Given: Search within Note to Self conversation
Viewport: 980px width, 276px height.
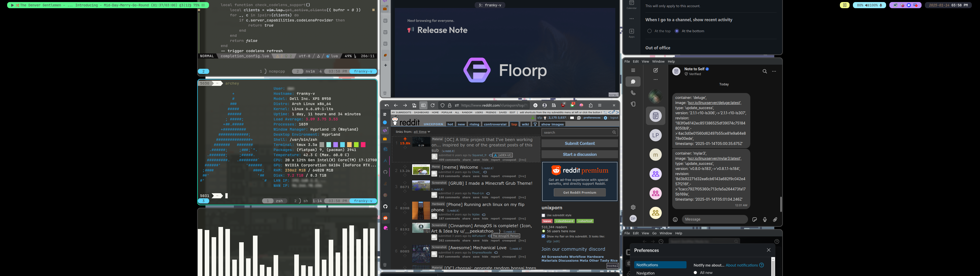Looking at the screenshot, I should [765, 71].
